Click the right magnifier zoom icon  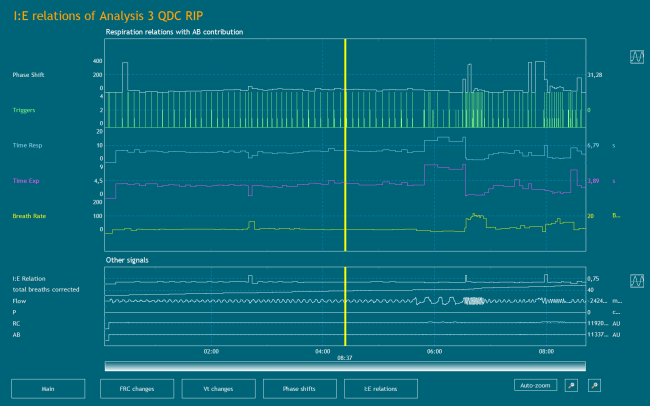(x=593, y=385)
